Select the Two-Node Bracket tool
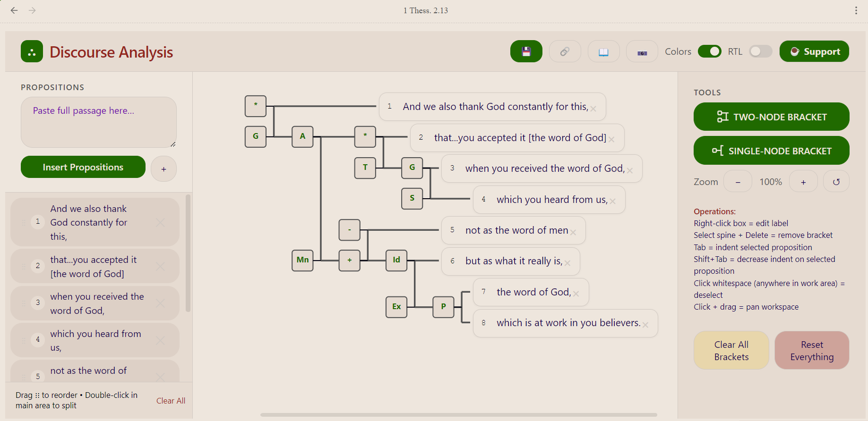 (771, 117)
